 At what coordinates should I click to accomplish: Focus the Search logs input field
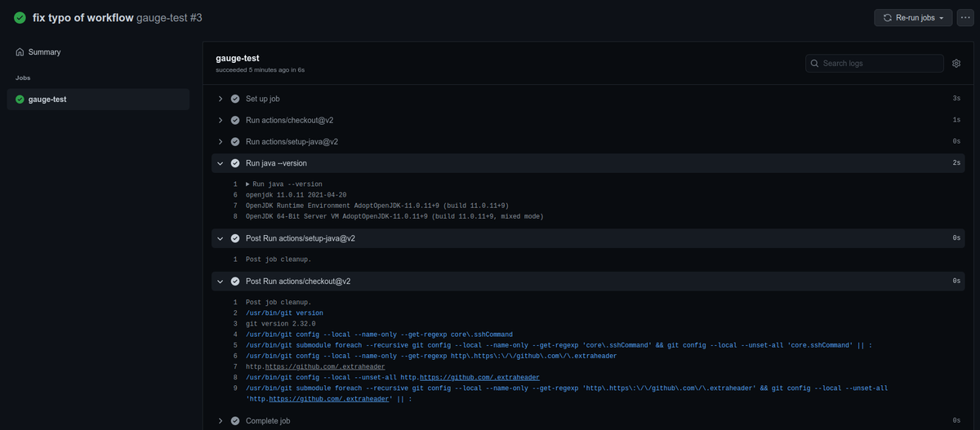[x=875, y=63]
